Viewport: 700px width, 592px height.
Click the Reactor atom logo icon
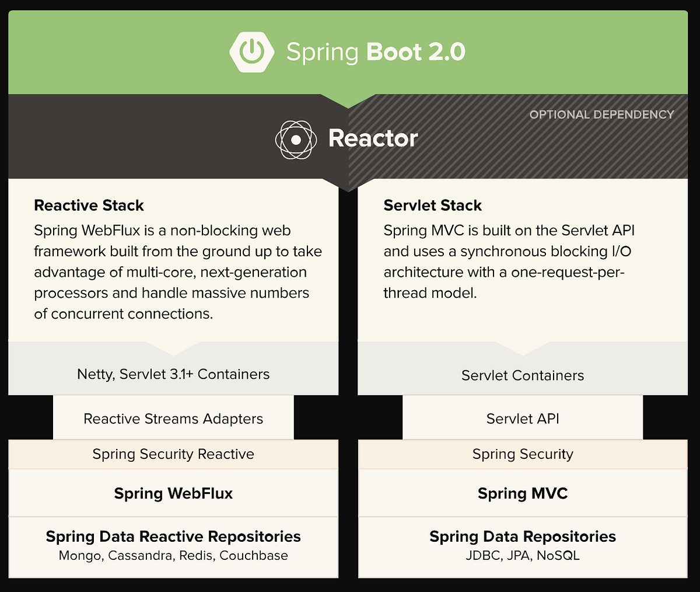click(x=296, y=140)
